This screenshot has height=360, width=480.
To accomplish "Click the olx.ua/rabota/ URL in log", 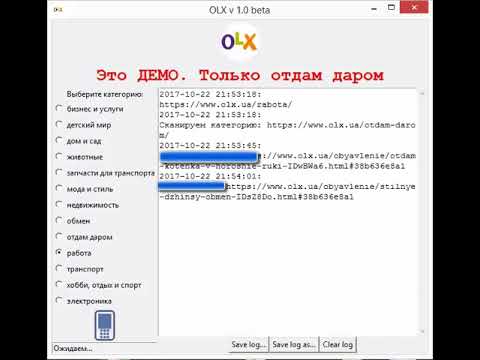I will click(226, 105).
